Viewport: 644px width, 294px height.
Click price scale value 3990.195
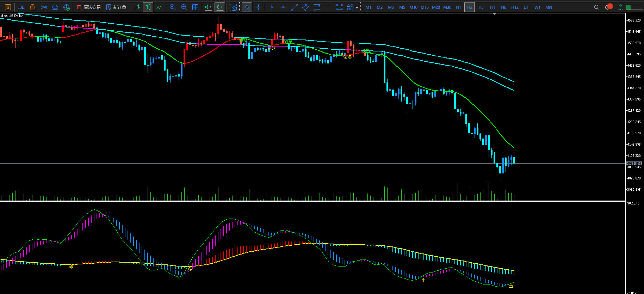[x=634, y=190]
